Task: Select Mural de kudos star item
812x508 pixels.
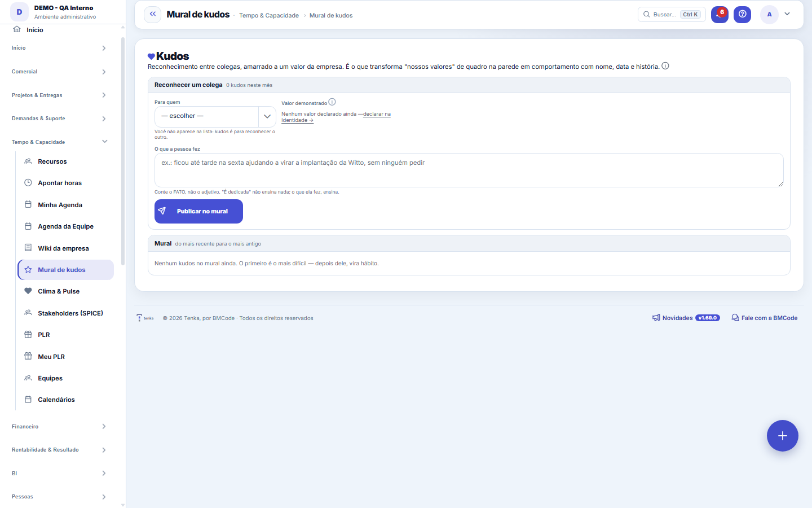Action: (66, 270)
